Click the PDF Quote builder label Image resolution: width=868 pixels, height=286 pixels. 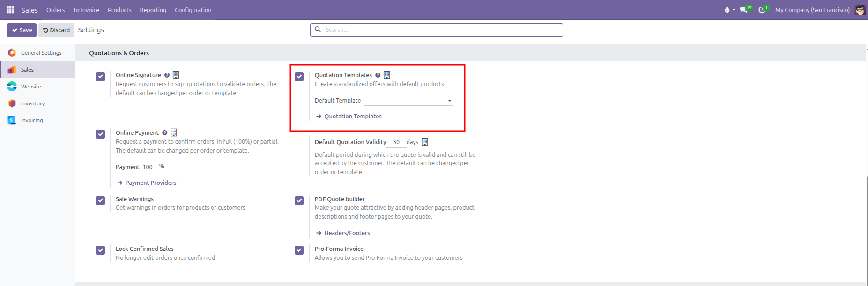[x=340, y=199]
